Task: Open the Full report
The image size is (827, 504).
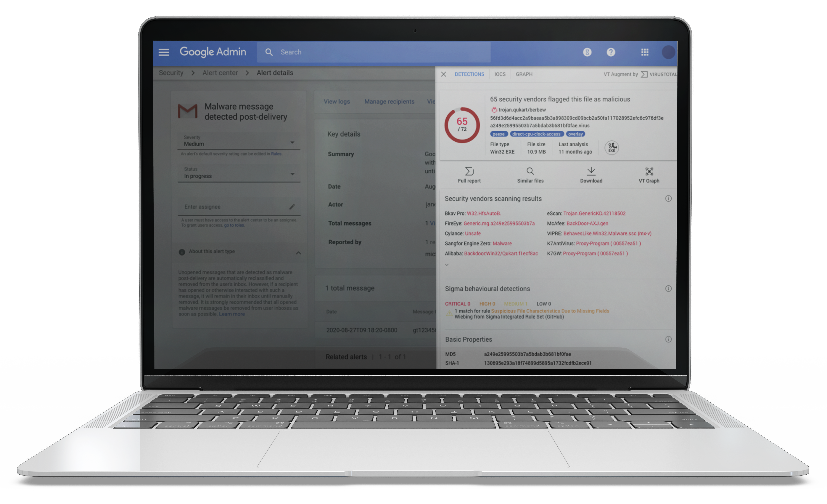Action: 469,175
